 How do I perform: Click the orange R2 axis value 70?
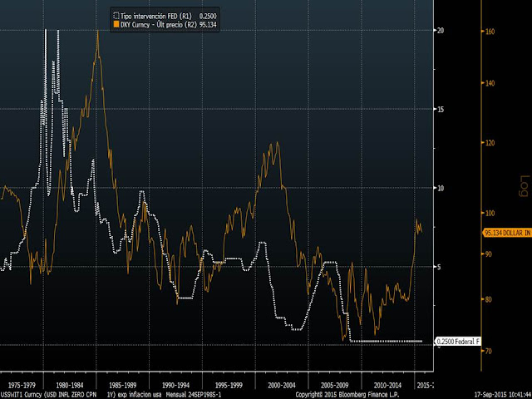coord(488,351)
